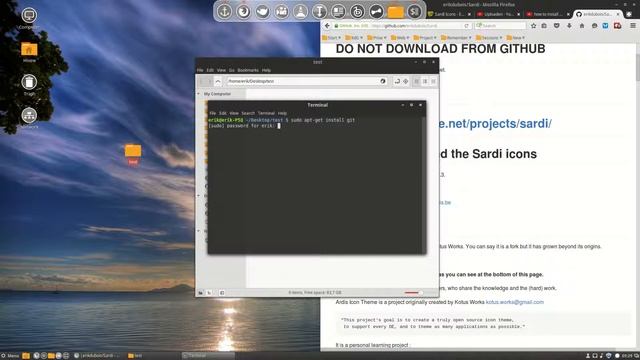This screenshot has height=360, width=640.
Task: Open Firefox downloads arrow icon
Action: (x=569, y=26)
